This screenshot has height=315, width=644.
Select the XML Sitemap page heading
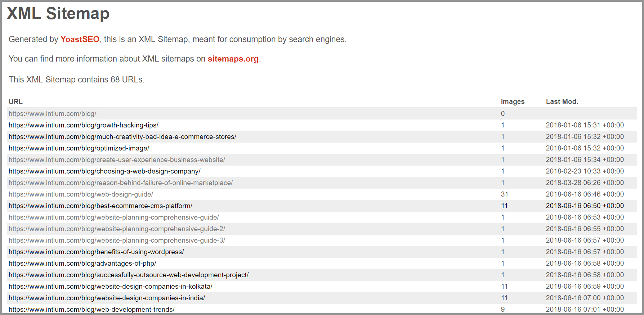(x=58, y=14)
